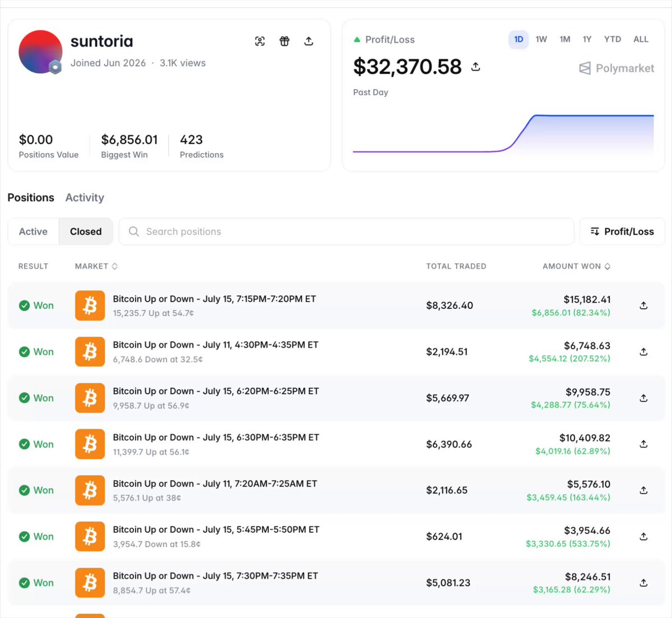Switch to the Positions tab

[31, 197]
